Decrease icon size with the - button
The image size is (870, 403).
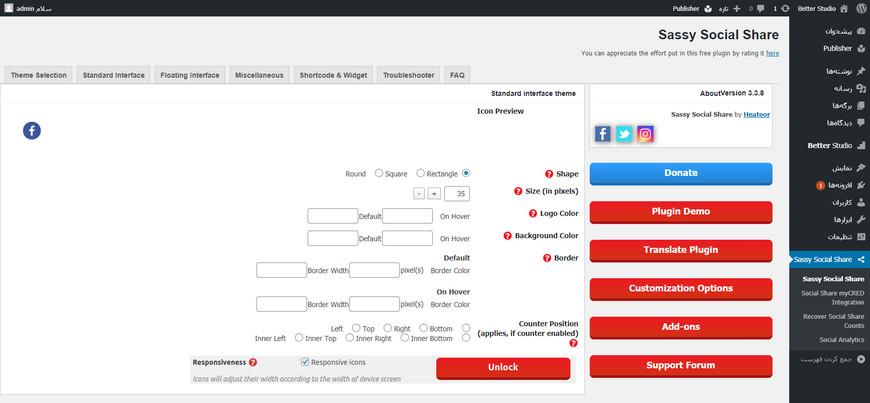point(419,193)
